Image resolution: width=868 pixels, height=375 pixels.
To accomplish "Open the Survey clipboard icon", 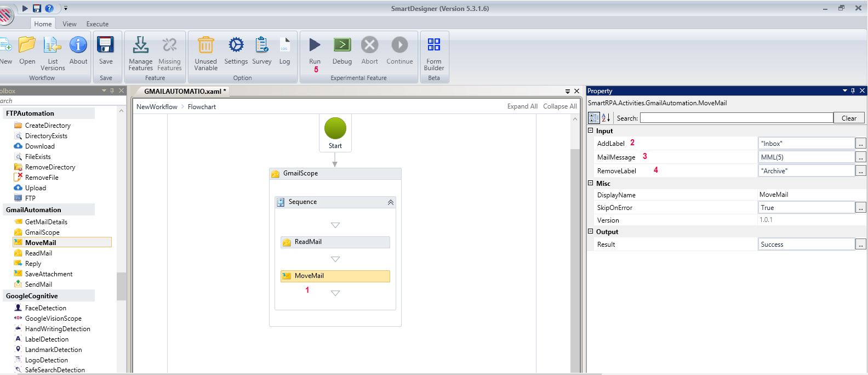I will coord(262,45).
